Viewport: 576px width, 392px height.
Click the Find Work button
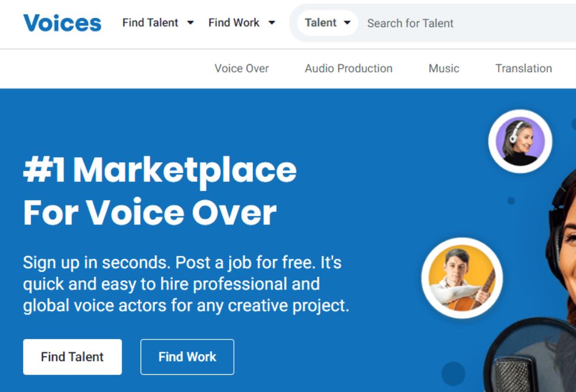(187, 357)
